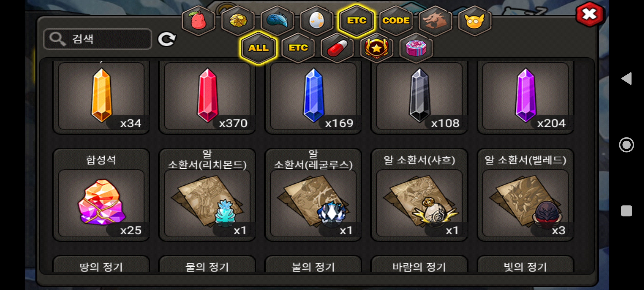
Task: Open the 알 소환서(벨레드) scroll item
Action: point(525,195)
